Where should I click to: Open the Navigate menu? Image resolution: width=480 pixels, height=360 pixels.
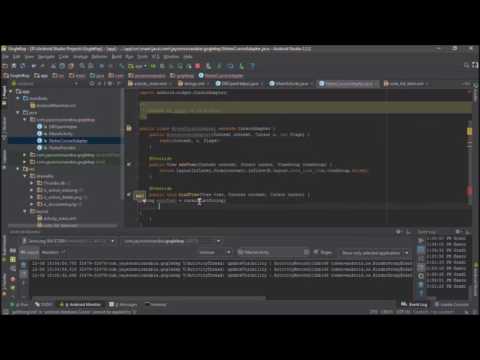[46, 57]
